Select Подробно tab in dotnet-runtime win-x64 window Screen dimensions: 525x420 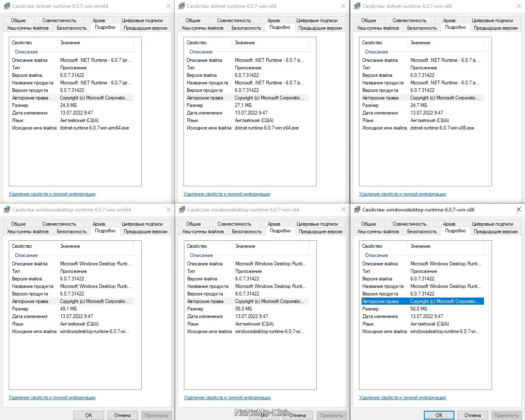[280, 27]
